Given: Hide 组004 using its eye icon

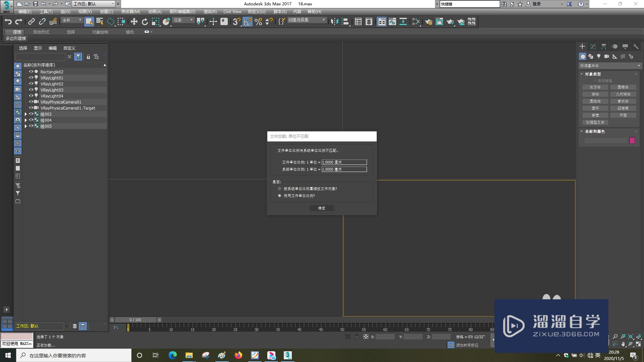Looking at the screenshot, I should [x=31, y=120].
